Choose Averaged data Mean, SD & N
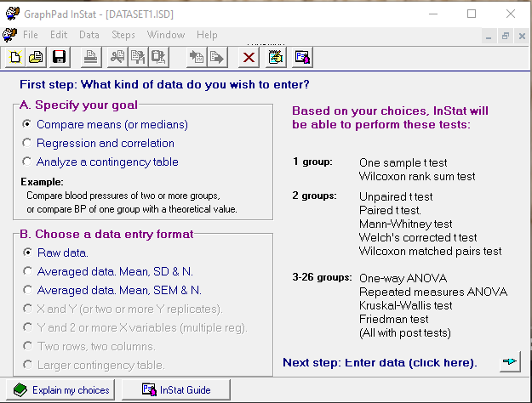532x403 pixels. click(x=27, y=271)
